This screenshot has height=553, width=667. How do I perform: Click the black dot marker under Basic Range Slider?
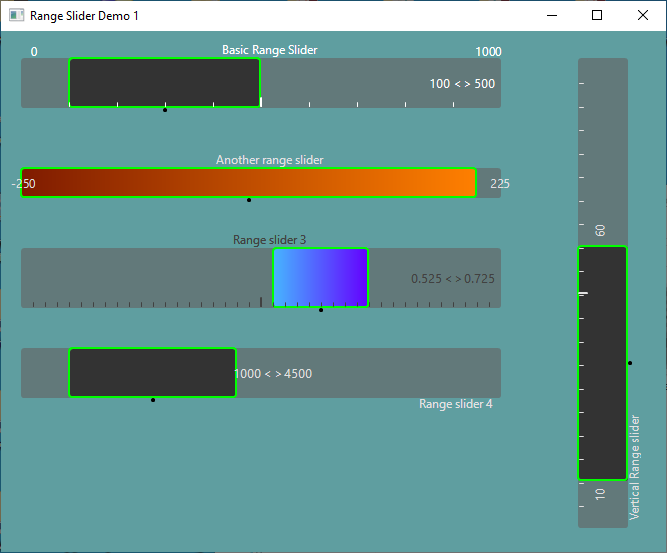coord(165,109)
